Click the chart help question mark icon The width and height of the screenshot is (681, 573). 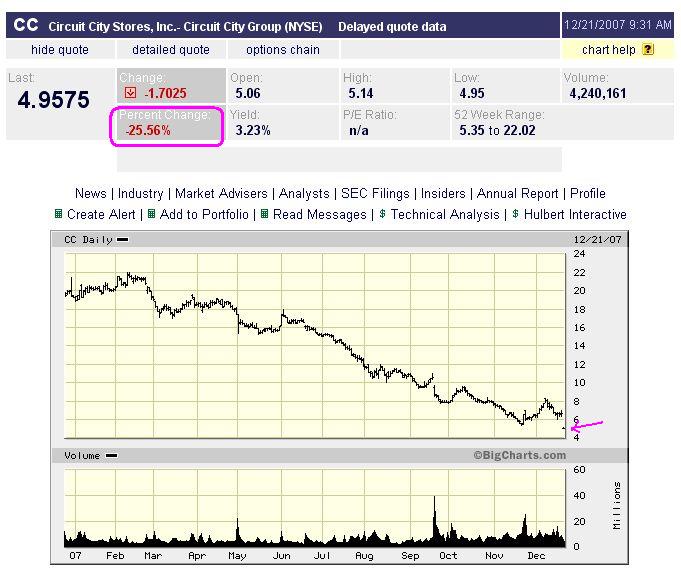[648, 49]
